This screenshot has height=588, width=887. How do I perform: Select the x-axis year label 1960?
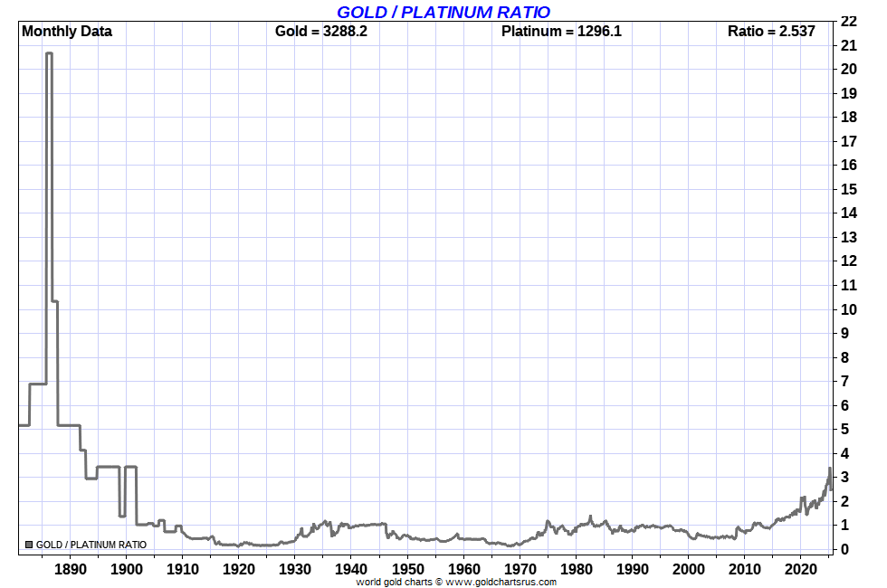tap(463, 569)
